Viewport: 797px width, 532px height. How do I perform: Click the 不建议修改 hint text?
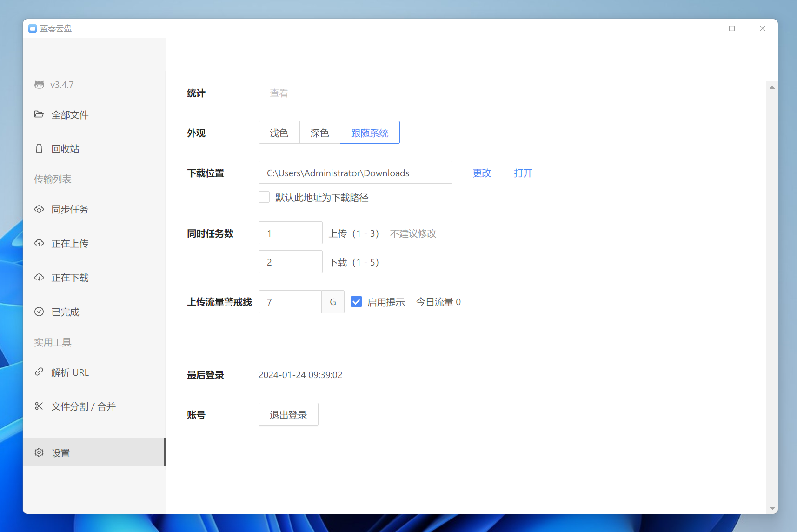413,233
